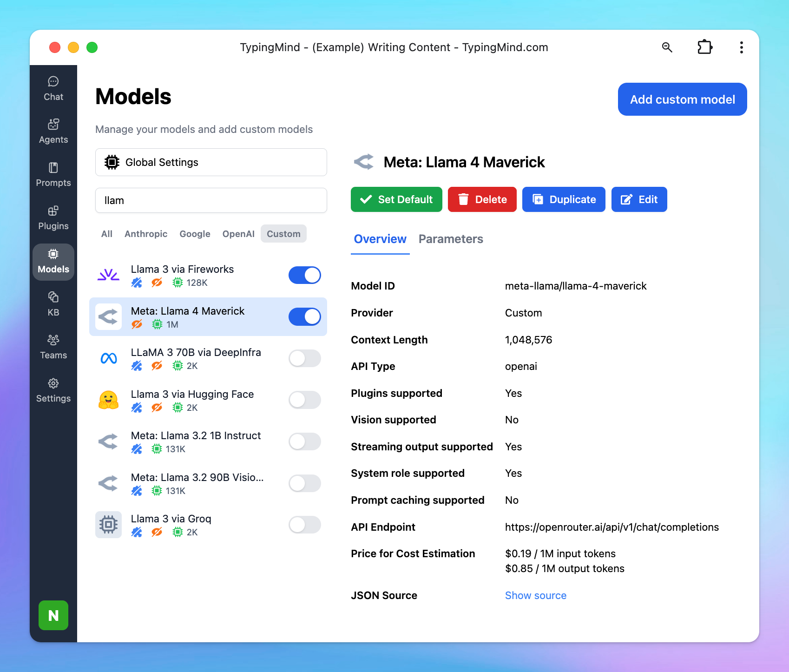Select the Custom filter tab
Viewport: 789px width, 672px height.
tap(283, 234)
